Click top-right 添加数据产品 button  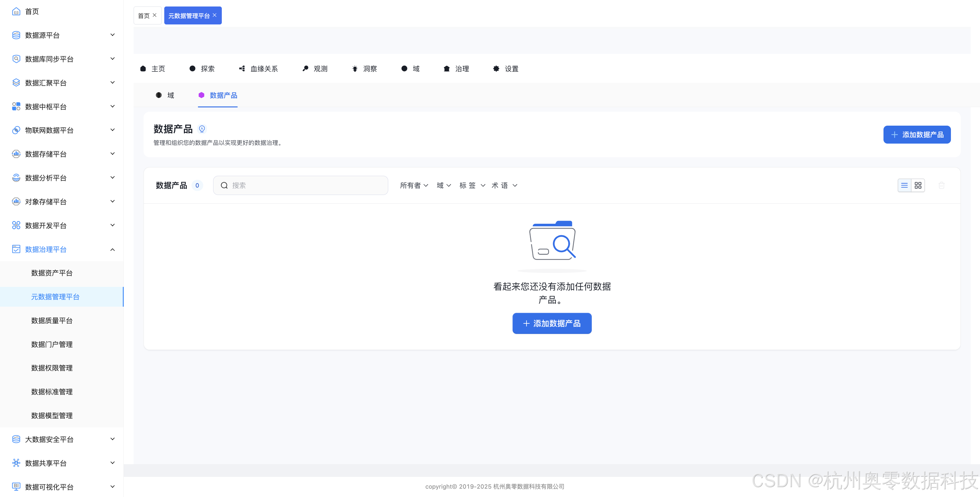tap(917, 135)
